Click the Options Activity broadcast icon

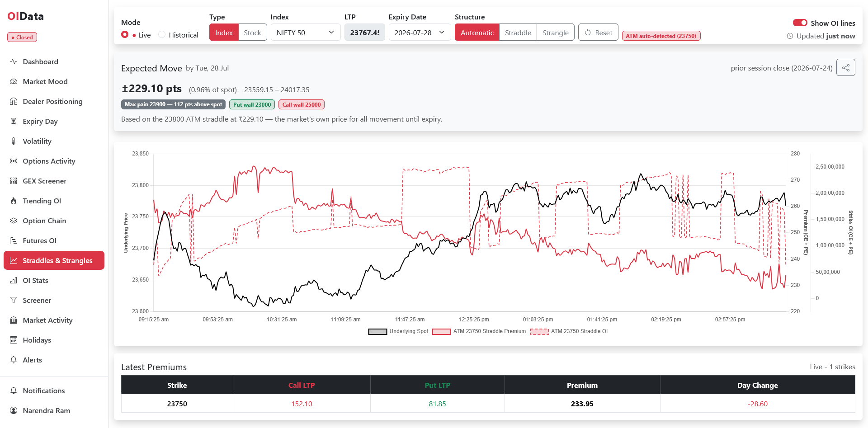tap(14, 161)
